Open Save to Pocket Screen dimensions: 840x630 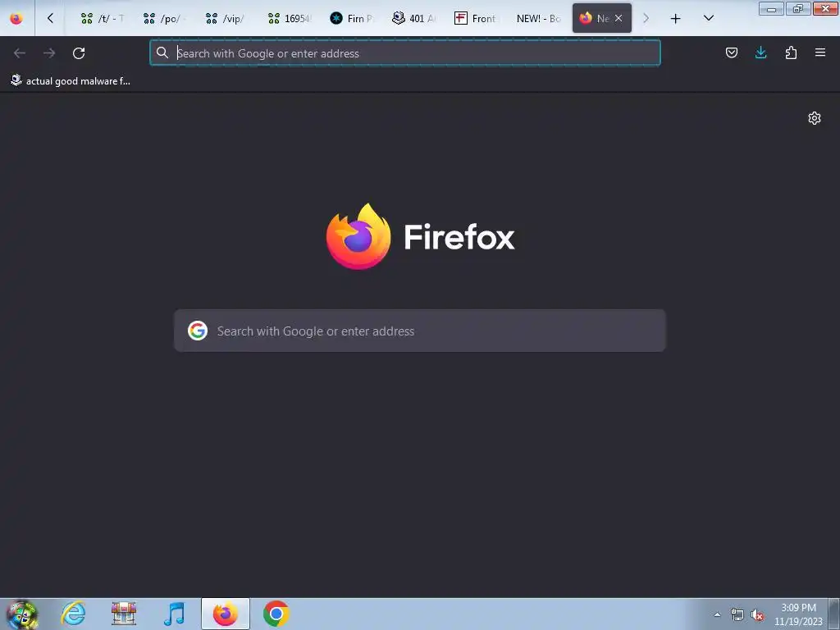tap(731, 52)
